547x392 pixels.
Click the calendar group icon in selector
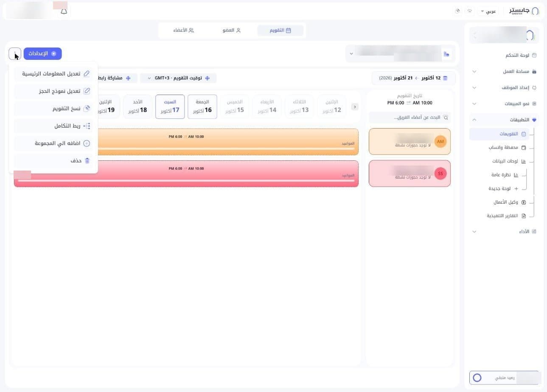[x=446, y=54]
